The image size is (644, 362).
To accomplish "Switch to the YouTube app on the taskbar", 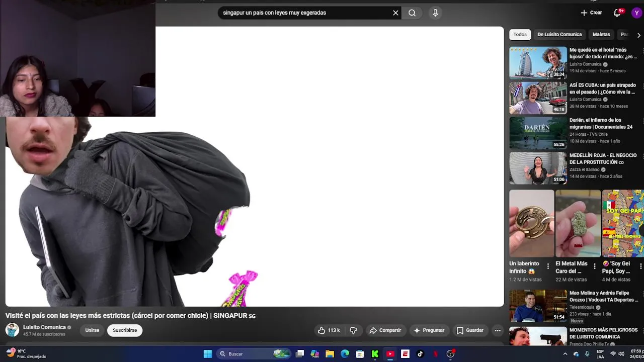I will point(390,354).
